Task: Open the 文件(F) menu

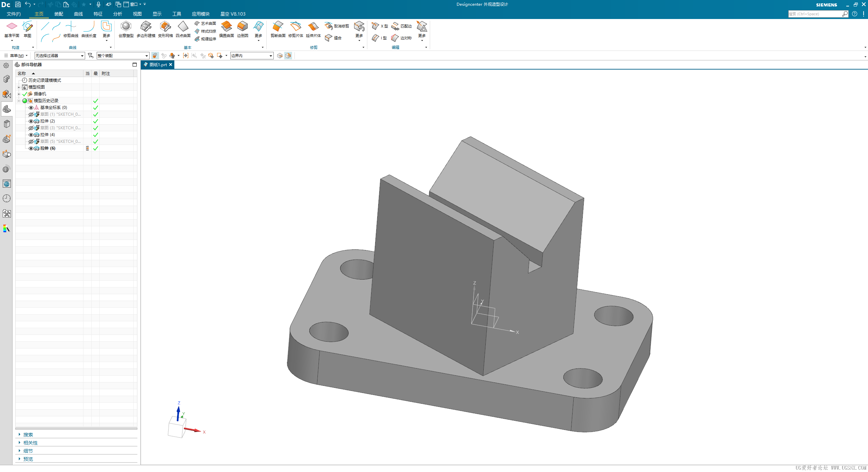Action: pyautogui.click(x=14, y=14)
